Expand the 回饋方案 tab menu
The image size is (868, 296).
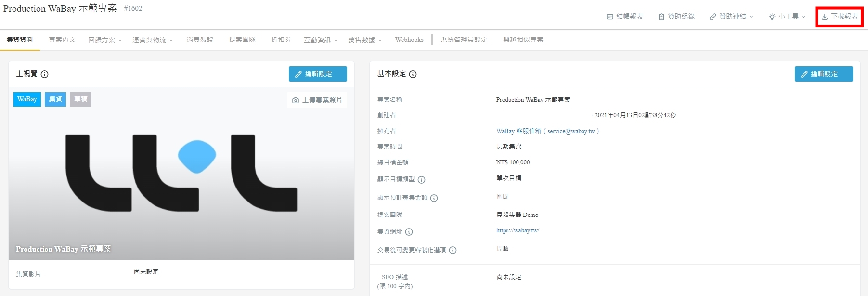[105, 40]
